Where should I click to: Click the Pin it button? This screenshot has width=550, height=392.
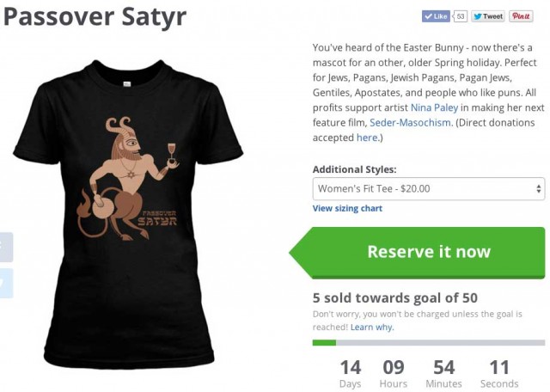click(x=521, y=16)
